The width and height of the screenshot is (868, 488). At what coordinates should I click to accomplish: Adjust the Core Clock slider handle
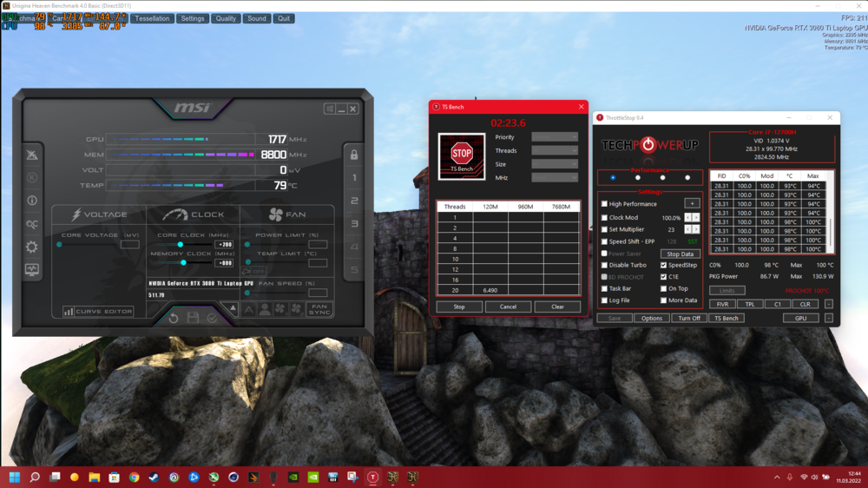coord(181,245)
